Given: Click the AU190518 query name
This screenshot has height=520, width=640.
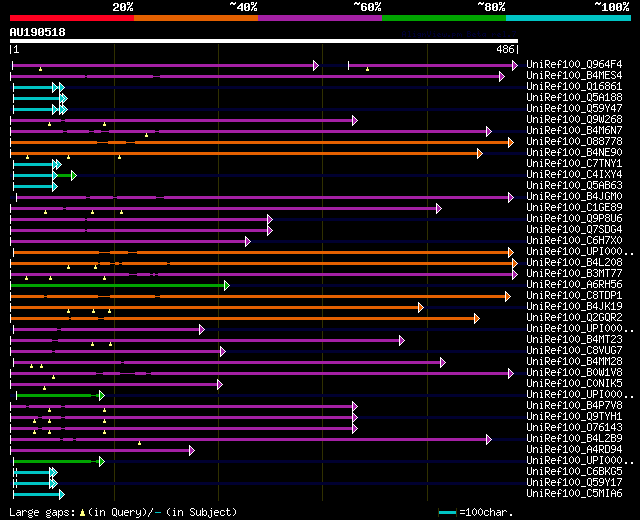Looking at the screenshot, I should click(38, 32).
